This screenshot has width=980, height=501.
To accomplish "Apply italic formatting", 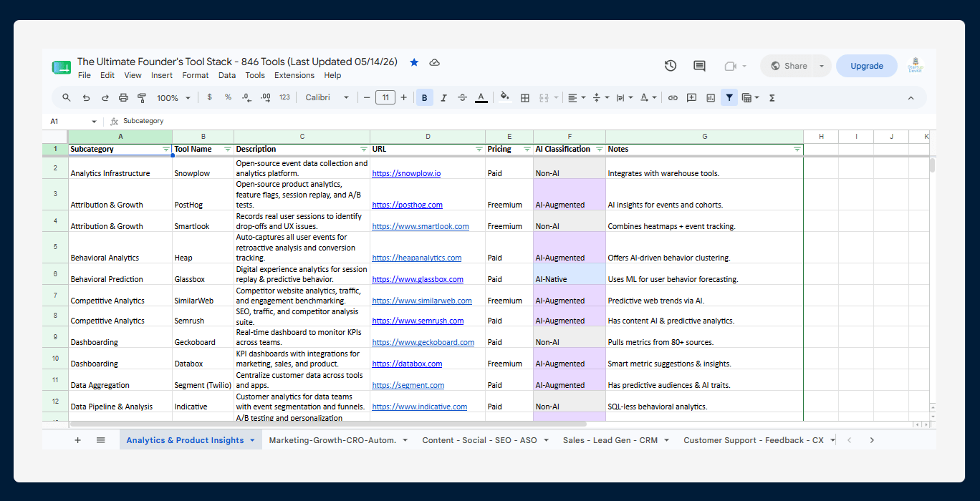I will (x=443, y=98).
